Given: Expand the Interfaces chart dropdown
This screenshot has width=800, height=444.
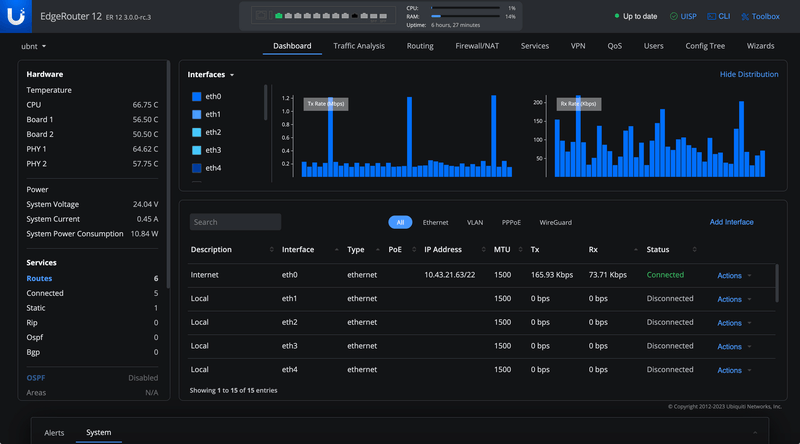Looking at the screenshot, I should click(210, 75).
